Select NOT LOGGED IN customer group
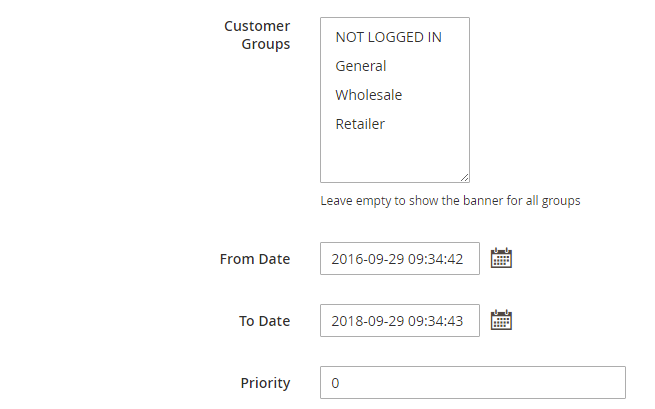The image size is (655, 409). [388, 37]
